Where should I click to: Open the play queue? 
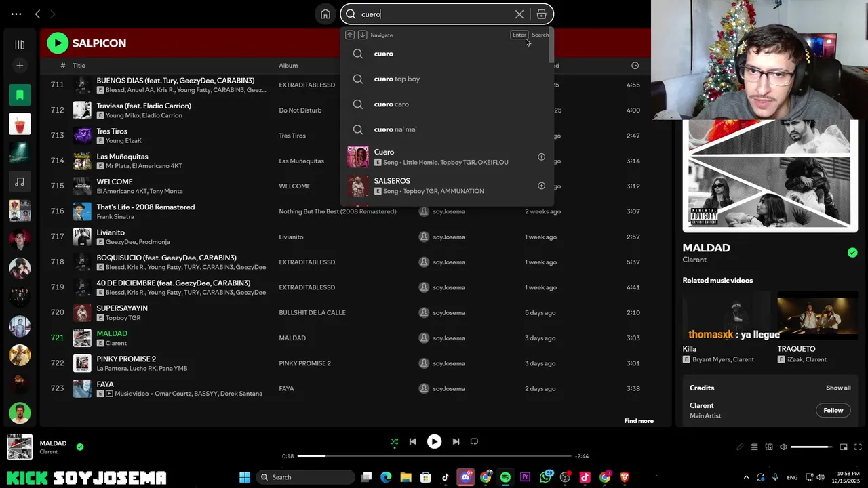coord(754,447)
